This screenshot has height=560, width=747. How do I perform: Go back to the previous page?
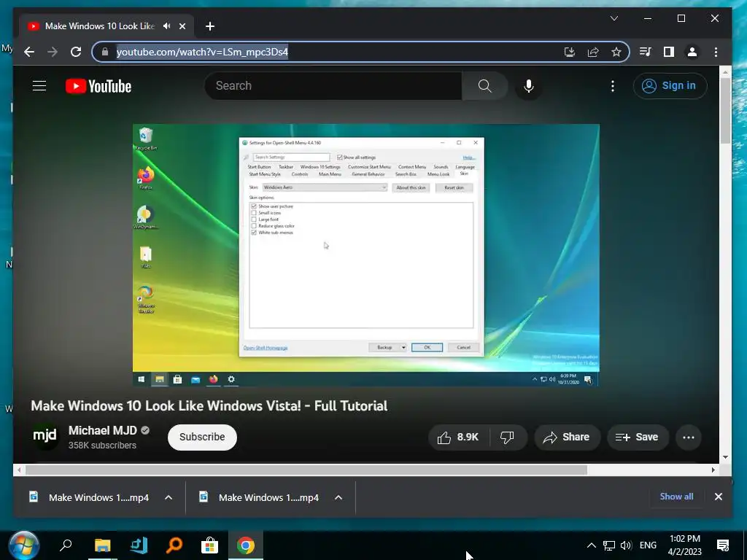29,52
